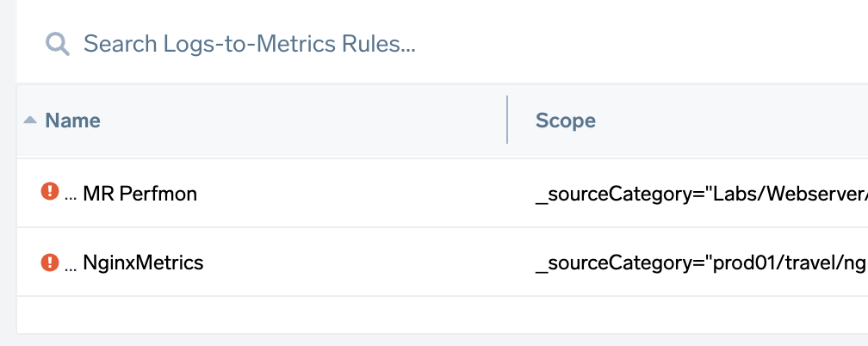This screenshot has width=868, height=346.
Task: Click blank header space right of Scope
Action: point(732,120)
